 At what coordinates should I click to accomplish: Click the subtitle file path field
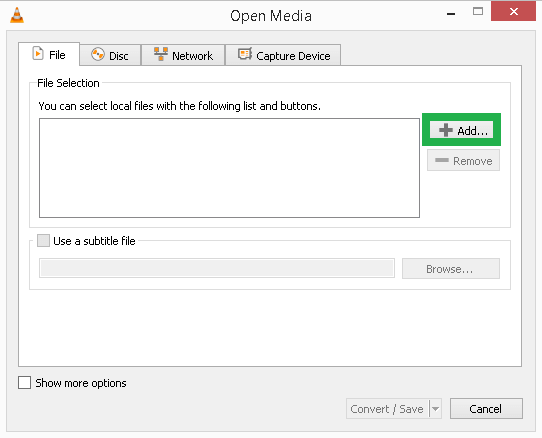coord(217,268)
